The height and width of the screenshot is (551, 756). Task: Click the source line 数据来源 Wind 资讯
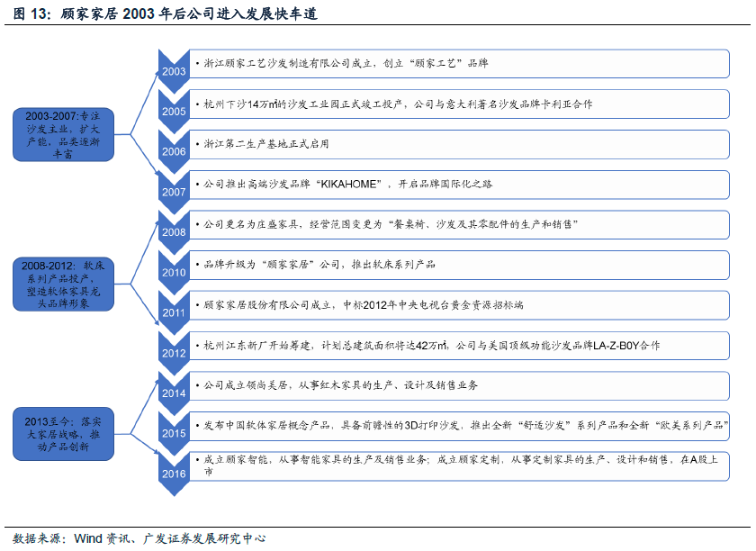point(139,538)
